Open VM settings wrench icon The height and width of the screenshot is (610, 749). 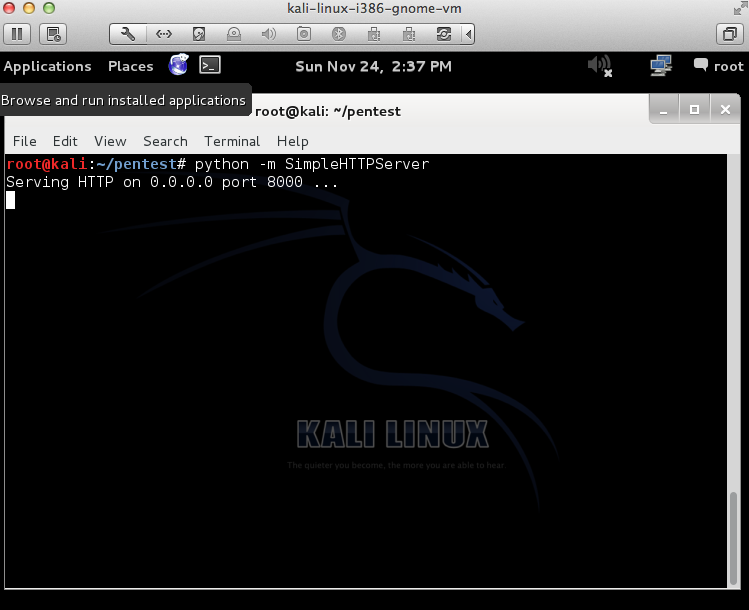(x=128, y=34)
